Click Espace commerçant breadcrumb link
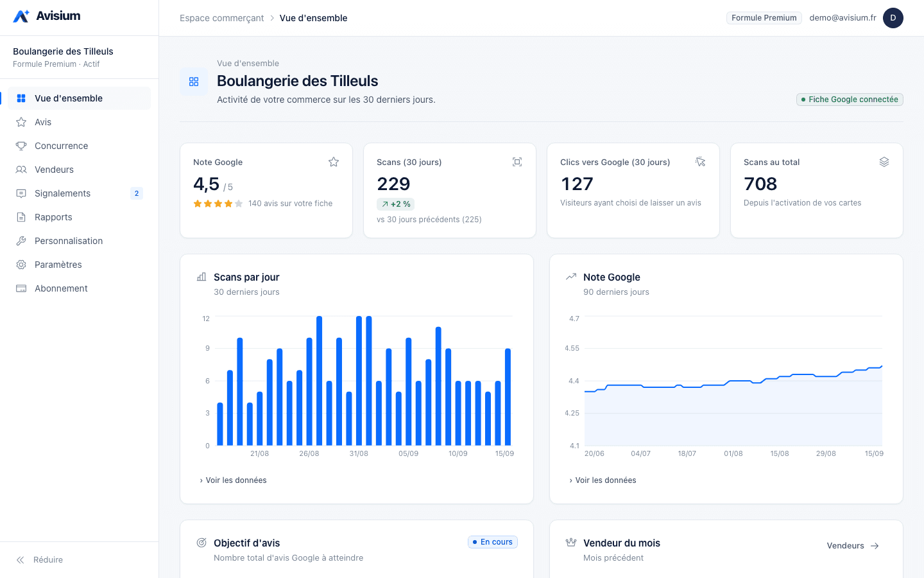 (x=221, y=18)
